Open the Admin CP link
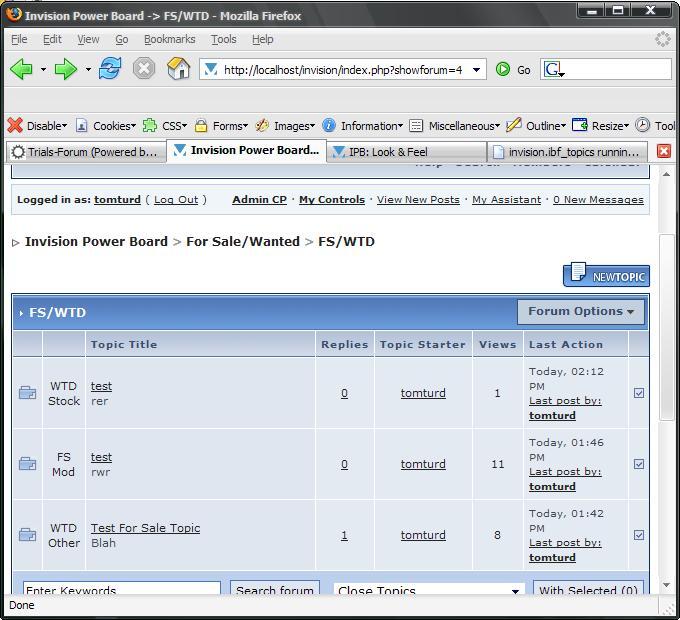Viewport: 680px width, 620px height. point(259,199)
